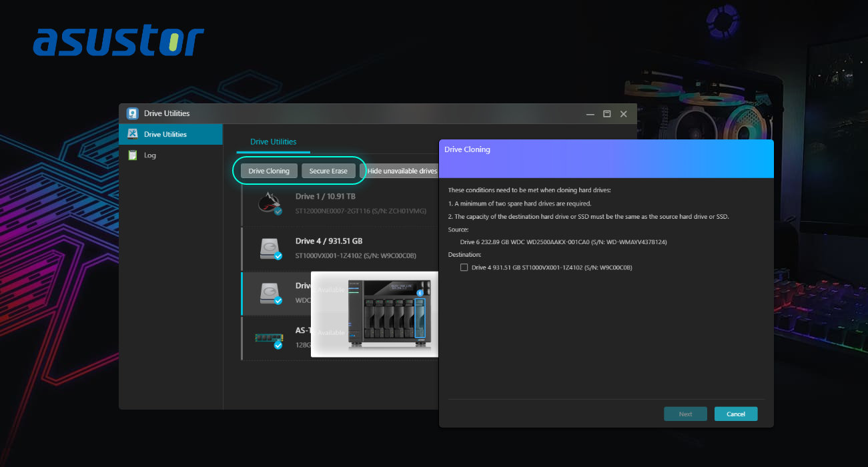Click the Drive Cloning button

point(269,171)
